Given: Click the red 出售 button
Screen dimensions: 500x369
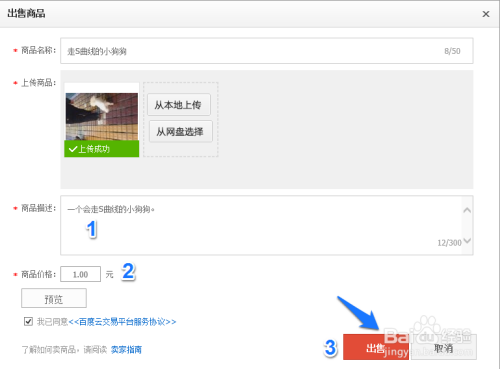Looking at the screenshot, I should (x=376, y=347).
